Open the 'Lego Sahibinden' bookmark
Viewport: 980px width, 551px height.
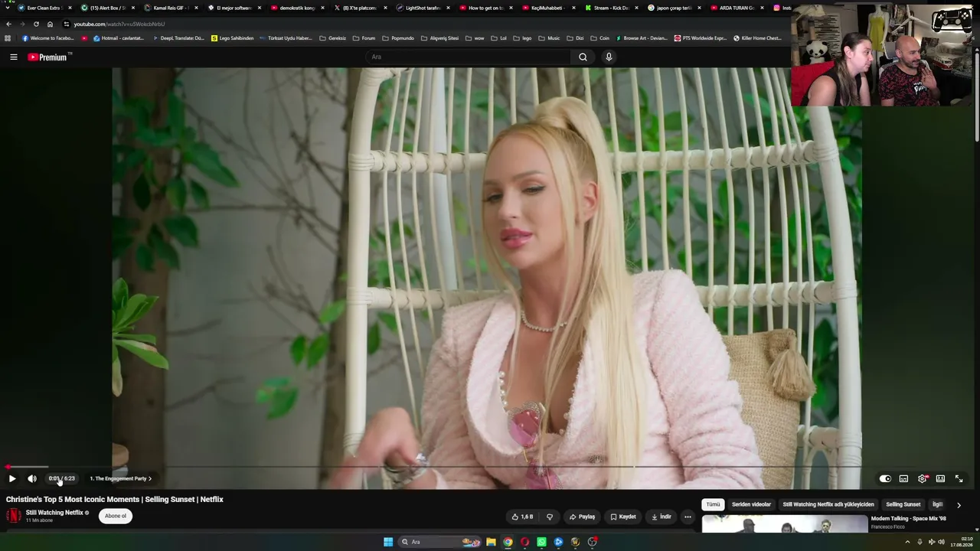tap(232, 38)
